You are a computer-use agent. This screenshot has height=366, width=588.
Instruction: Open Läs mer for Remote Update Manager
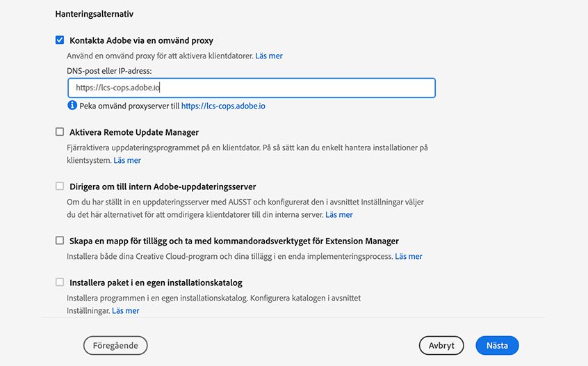click(x=127, y=160)
